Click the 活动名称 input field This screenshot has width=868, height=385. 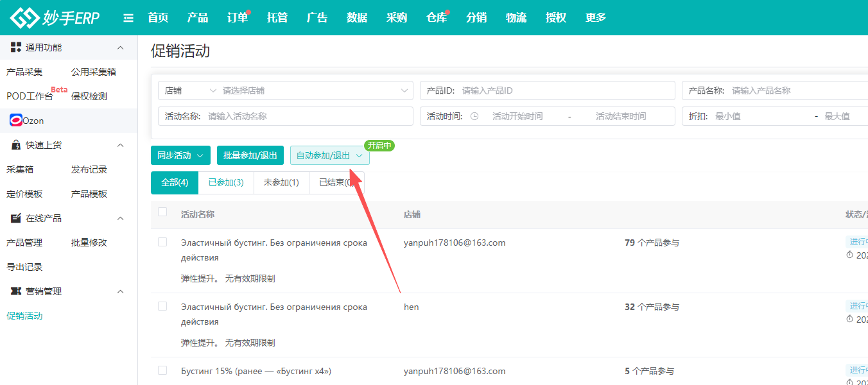[286, 116]
